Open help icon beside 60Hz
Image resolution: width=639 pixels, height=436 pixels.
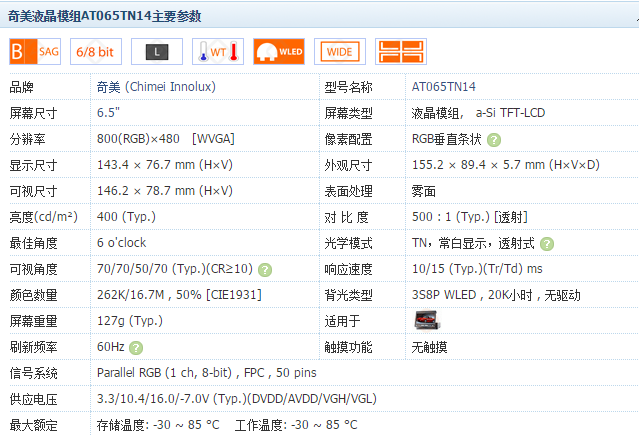coord(136,348)
